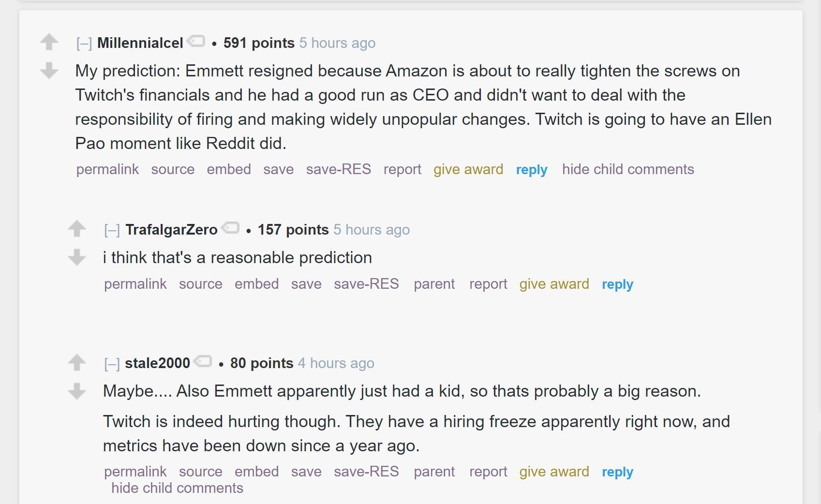Downvote Millennialcel's comment

(x=49, y=71)
